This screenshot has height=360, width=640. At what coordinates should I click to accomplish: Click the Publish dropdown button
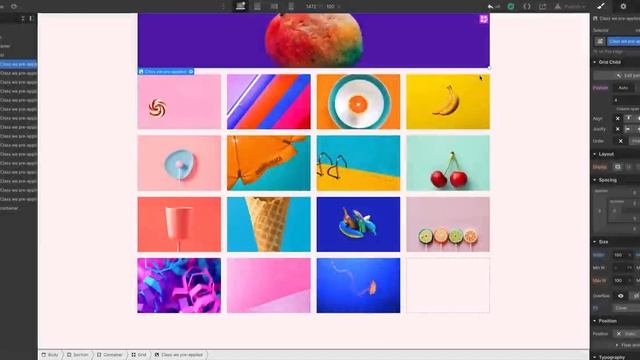click(571, 7)
